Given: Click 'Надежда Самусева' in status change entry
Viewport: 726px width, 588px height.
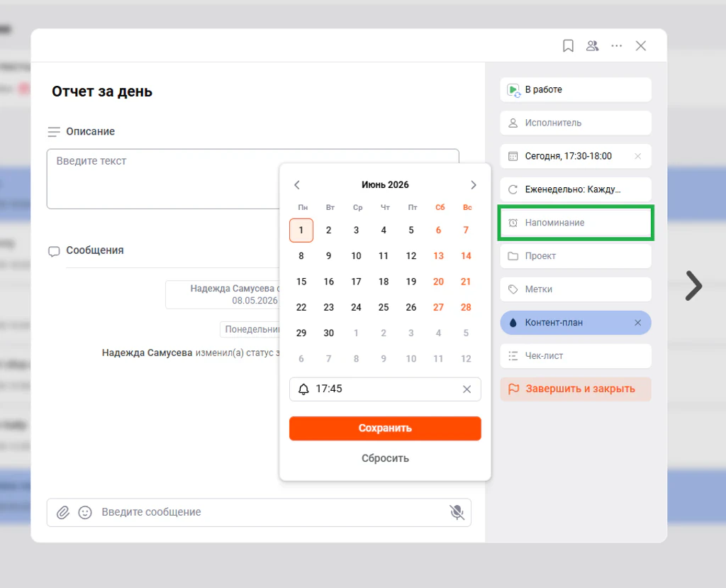Looking at the screenshot, I should [147, 353].
